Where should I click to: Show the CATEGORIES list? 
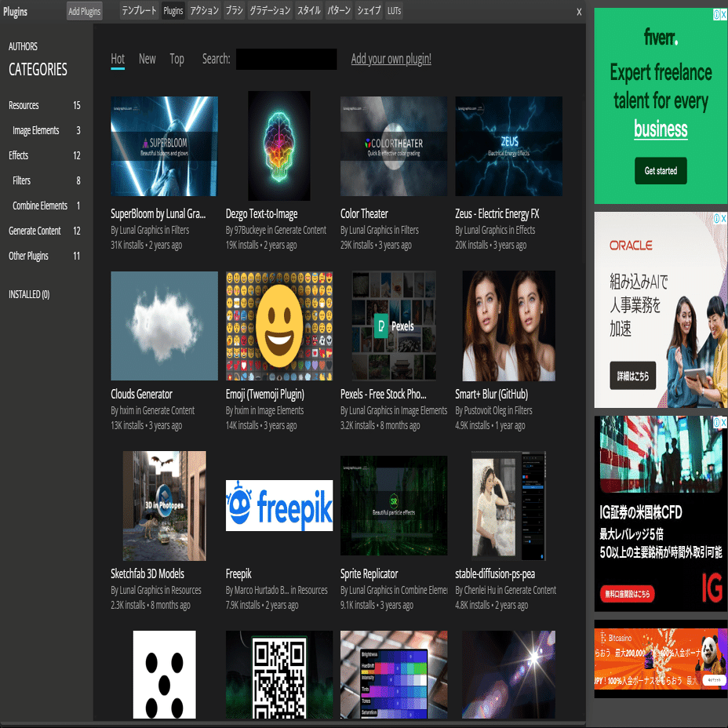(x=38, y=70)
